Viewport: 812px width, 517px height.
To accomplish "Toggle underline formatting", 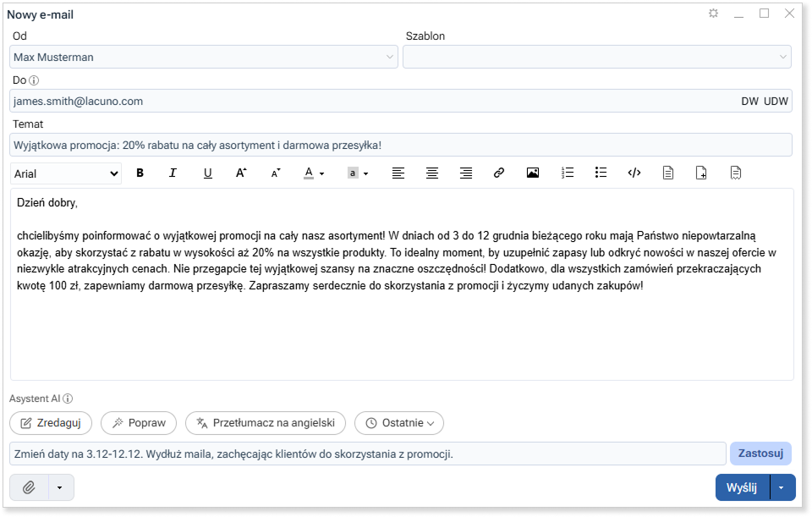I will [207, 173].
